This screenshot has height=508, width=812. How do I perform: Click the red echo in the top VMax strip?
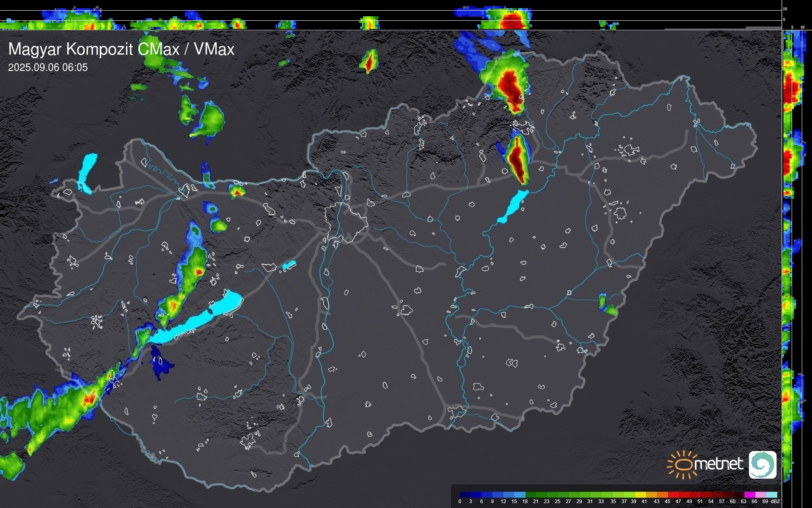click(512, 20)
